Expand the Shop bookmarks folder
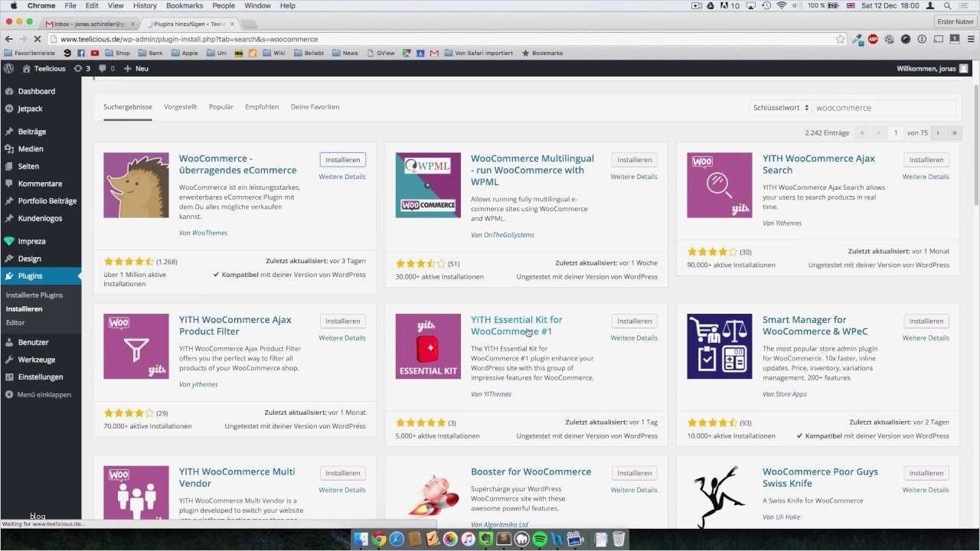This screenshot has height=551, width=980. (x=117, y=53)
